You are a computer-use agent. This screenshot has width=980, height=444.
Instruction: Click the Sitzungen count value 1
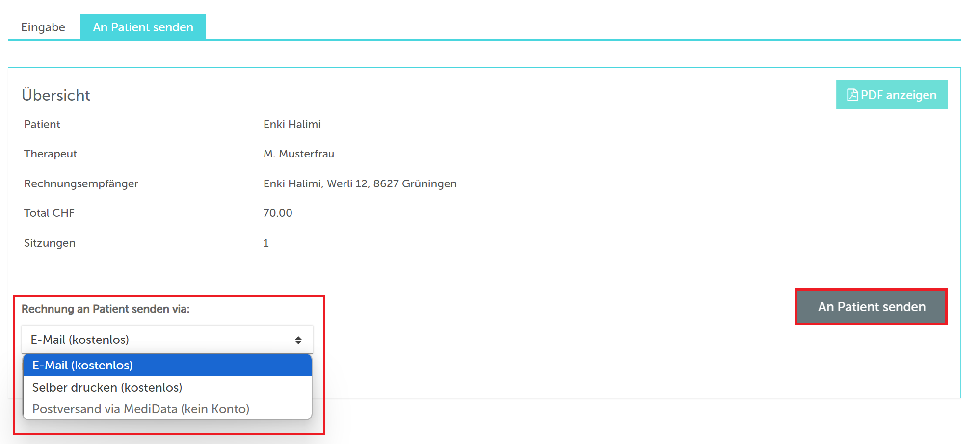[x=266, y=243]
